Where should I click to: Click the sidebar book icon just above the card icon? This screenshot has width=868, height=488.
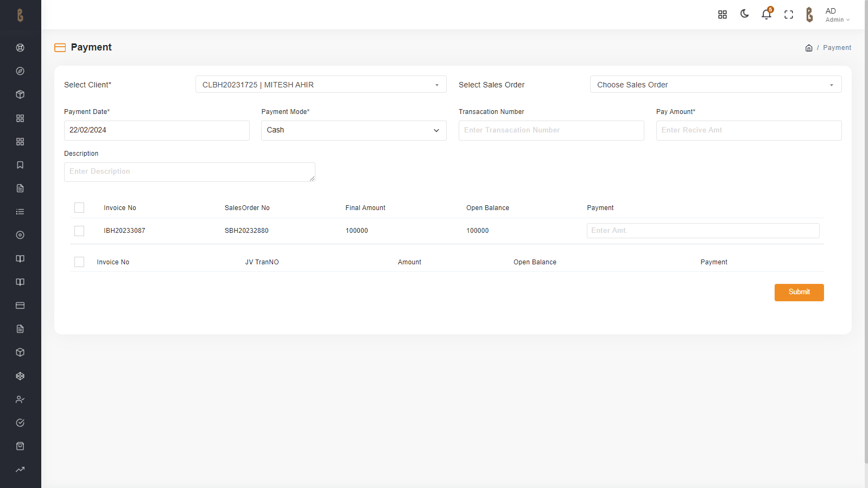[x=20, y=282]
